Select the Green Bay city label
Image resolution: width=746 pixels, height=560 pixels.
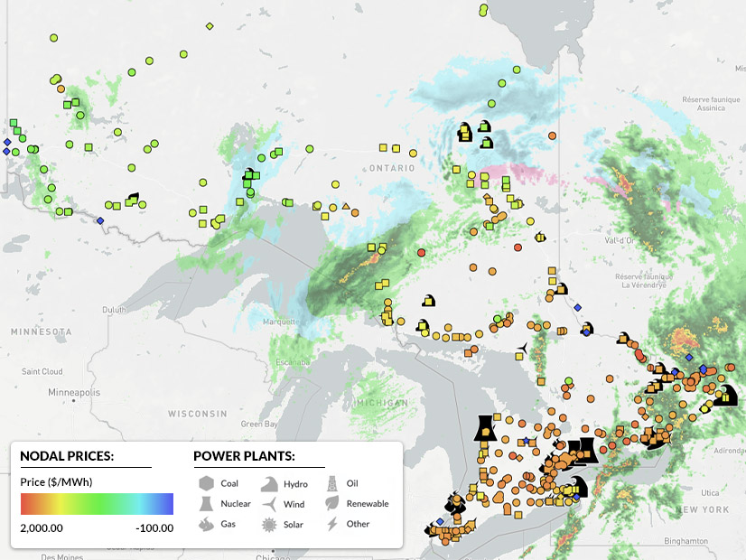pyautogui.click(x=259, y=424)
